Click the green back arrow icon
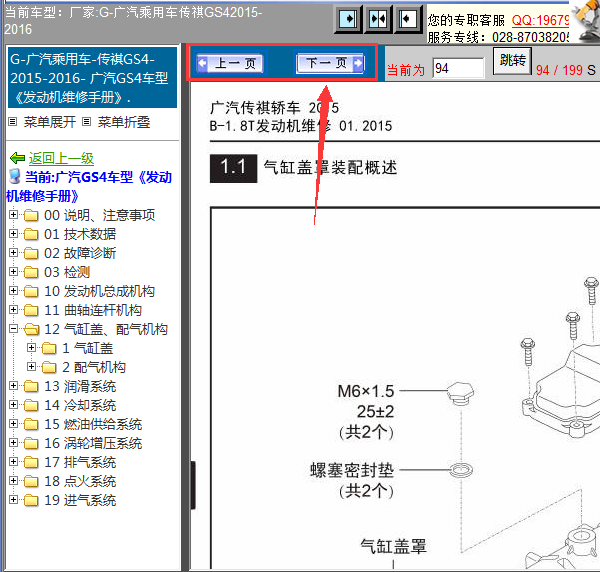This screenshot has height=572, width=600. [x=18, y=158]
